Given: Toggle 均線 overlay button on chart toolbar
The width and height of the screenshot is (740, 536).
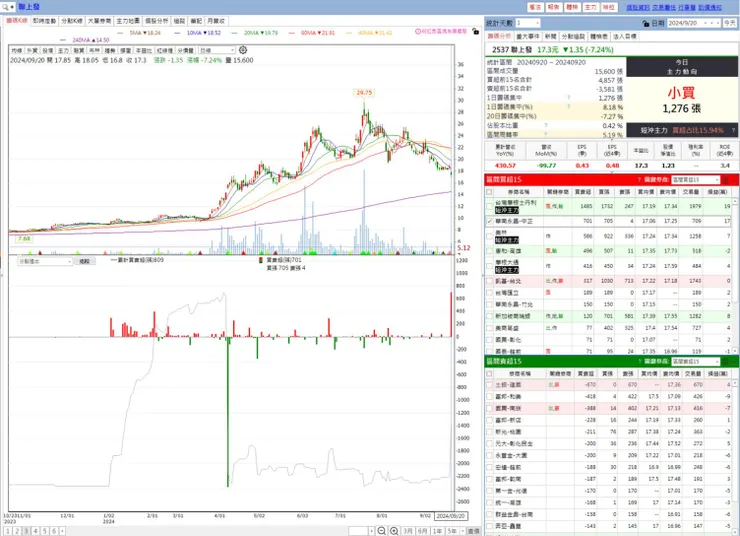Looking at the screenshot, I should coord(17,50).
